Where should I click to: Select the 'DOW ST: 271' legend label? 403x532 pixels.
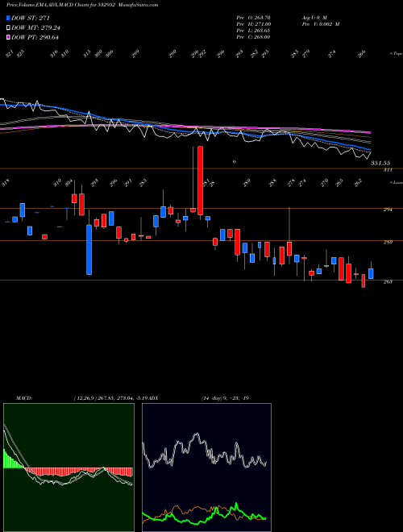[31, 18]
